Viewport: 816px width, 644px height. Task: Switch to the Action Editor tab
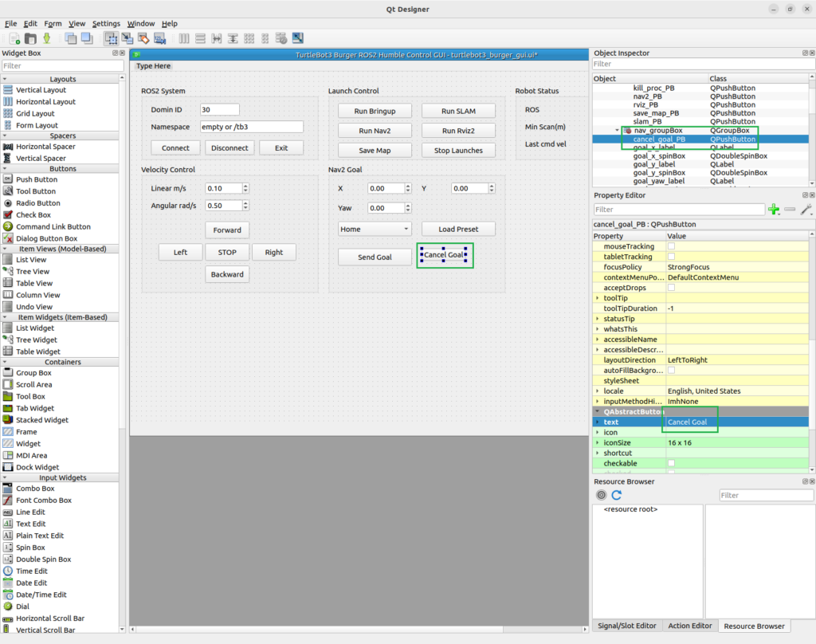point(689,626)
